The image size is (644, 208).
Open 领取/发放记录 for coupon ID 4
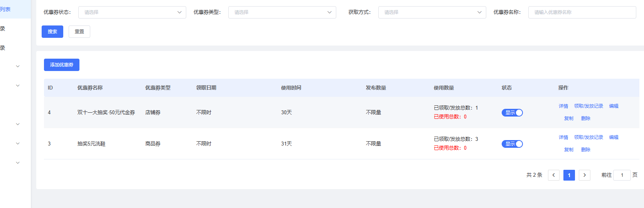click(588, 106)
